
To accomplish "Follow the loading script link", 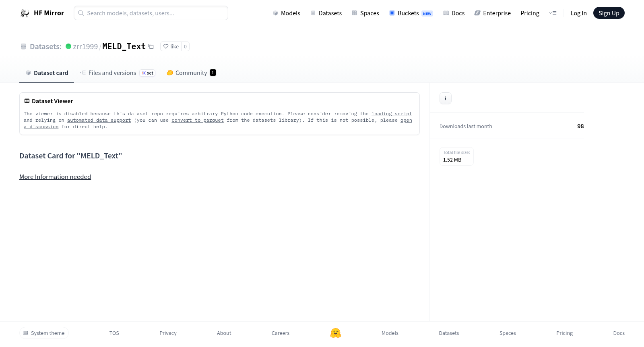I will pyautogui.click(x=392, y=114).
